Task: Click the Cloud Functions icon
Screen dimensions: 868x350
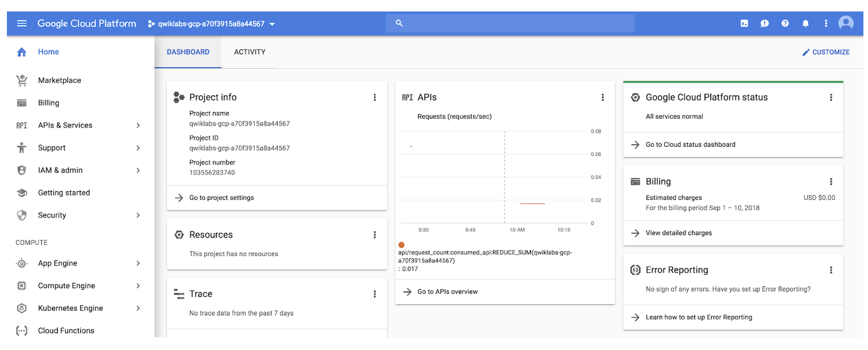Action: point(22,330)
